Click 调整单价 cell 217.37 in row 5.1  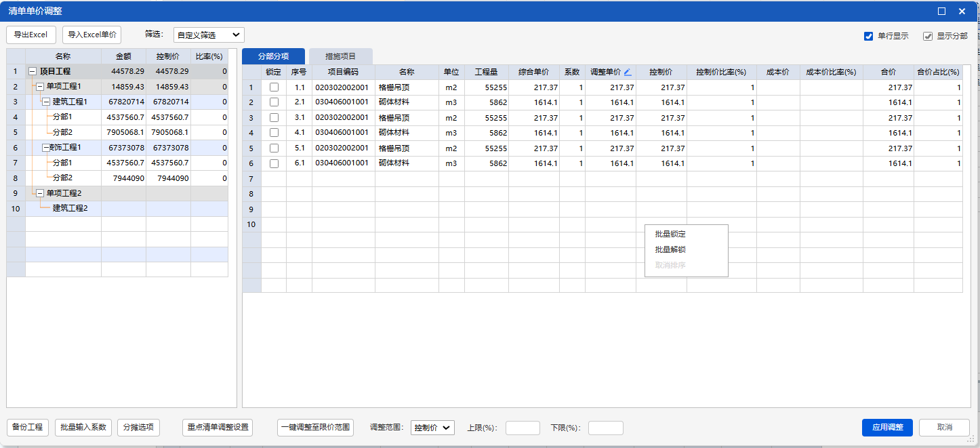point(611,148)
